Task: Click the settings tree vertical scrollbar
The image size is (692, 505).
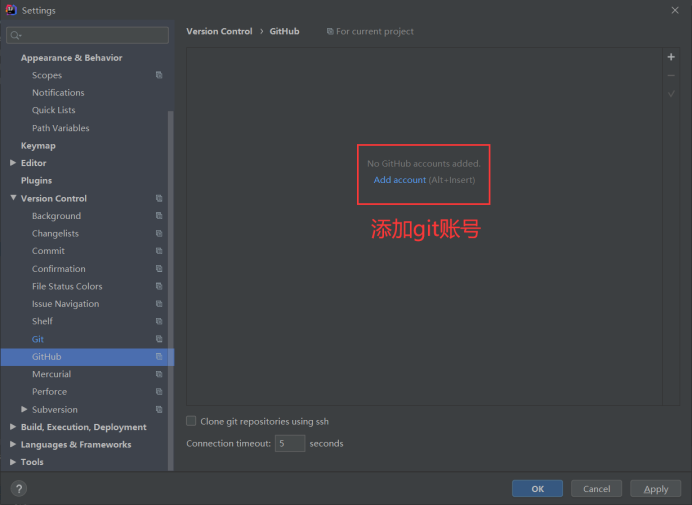Action: pyautogui.click(x=171, y=290)
